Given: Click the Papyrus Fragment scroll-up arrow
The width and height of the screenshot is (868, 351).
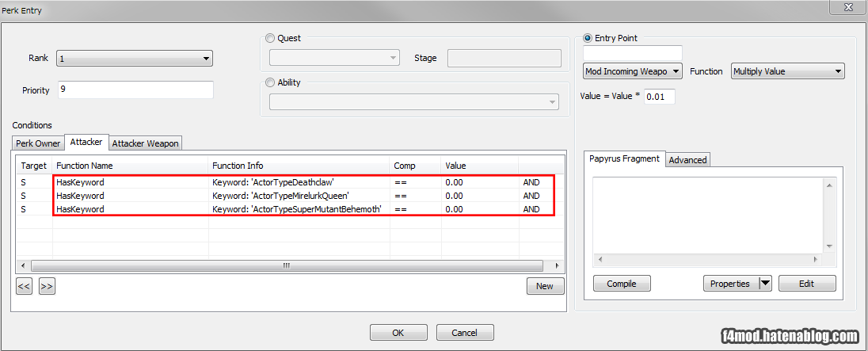Looking at the screenshot, I should click(828, 185).
